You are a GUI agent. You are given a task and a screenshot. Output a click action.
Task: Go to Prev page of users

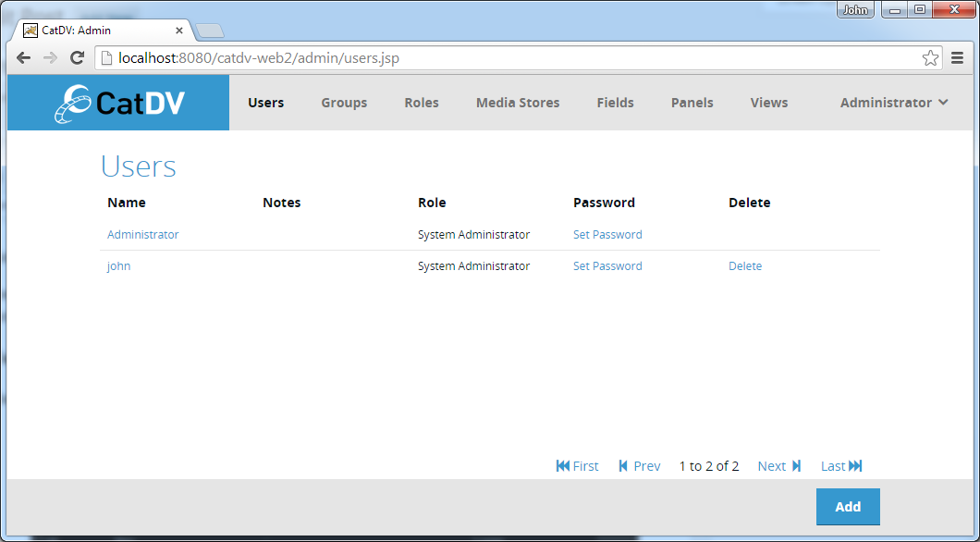coord(640,466)
